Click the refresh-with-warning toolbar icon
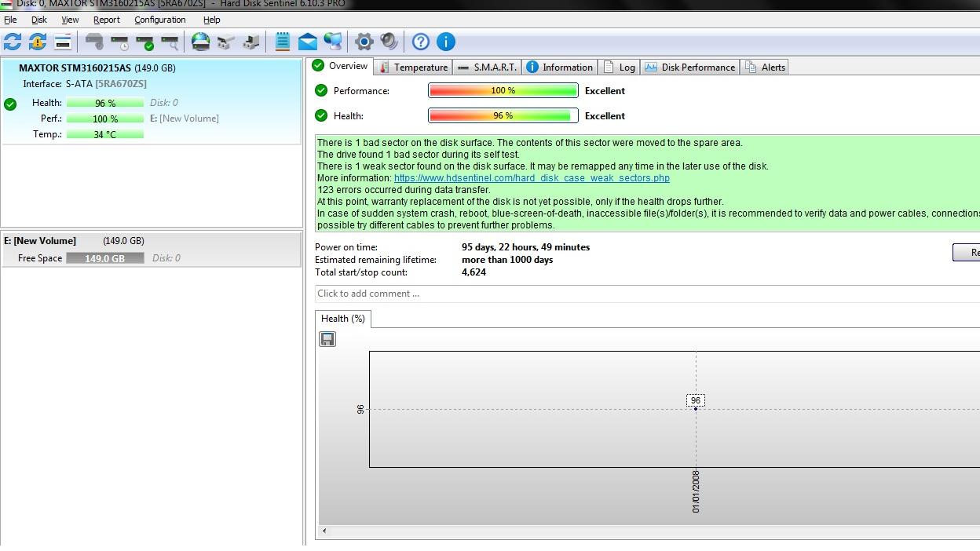The height and width of the screenshot is (551, 980). tap(38, 42)
